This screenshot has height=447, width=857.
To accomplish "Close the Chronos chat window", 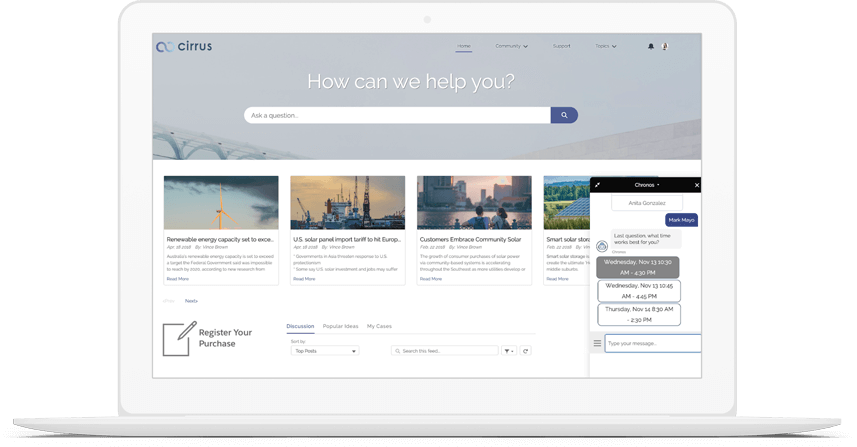I will pos(696,185).
